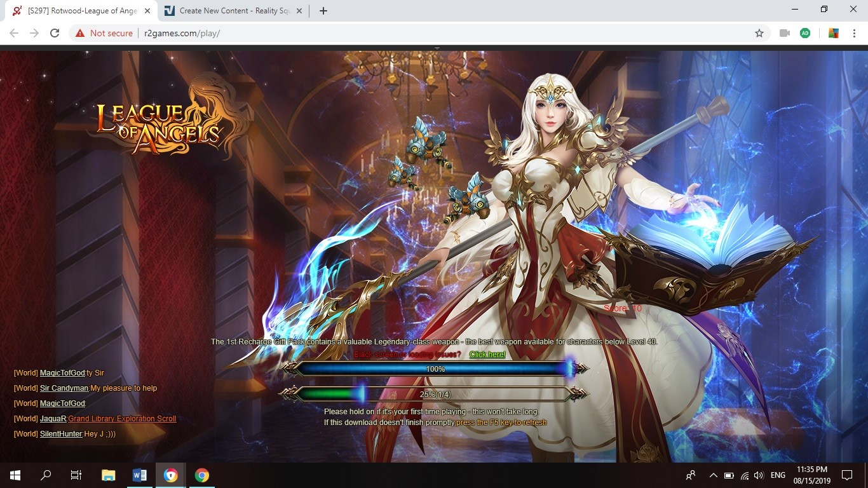Open volume speaker icon
The width and height of the screenshot is (868, 488).
[x=758, y=475]
